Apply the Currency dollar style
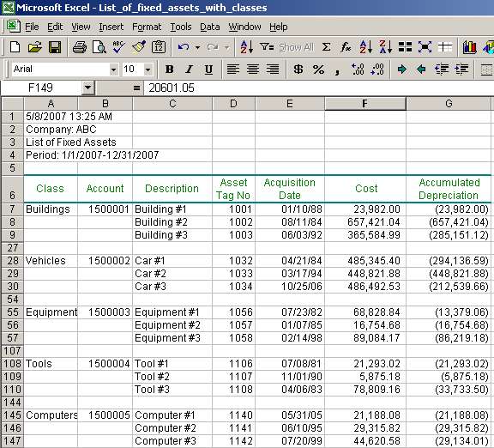494x448 pixels. 298,69
